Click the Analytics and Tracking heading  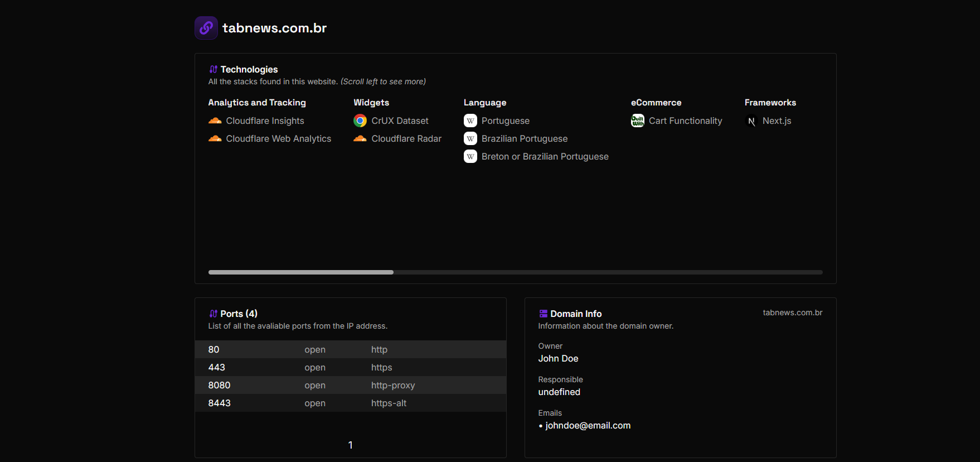tap(257, 103)
